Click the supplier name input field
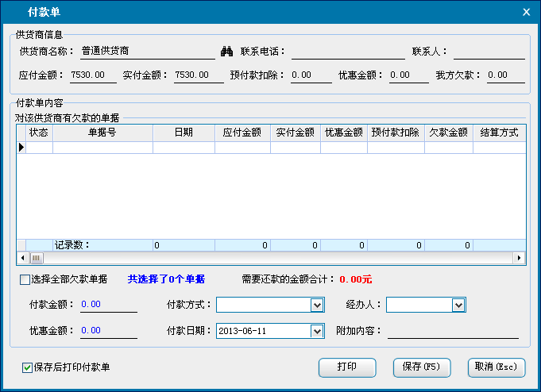The image size is (541, 392). [x=146, y=52]
